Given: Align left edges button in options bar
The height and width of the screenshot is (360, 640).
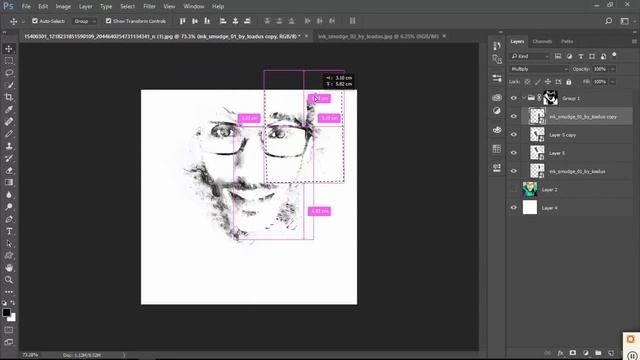Looking at the screenshot, I should point(223,21).
